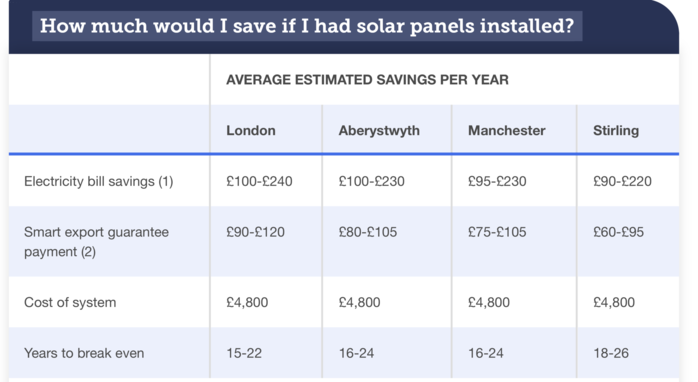698x382 pixels.
Task: Select Stirling electricity savings £90-£220 cell
Action: 622,181
